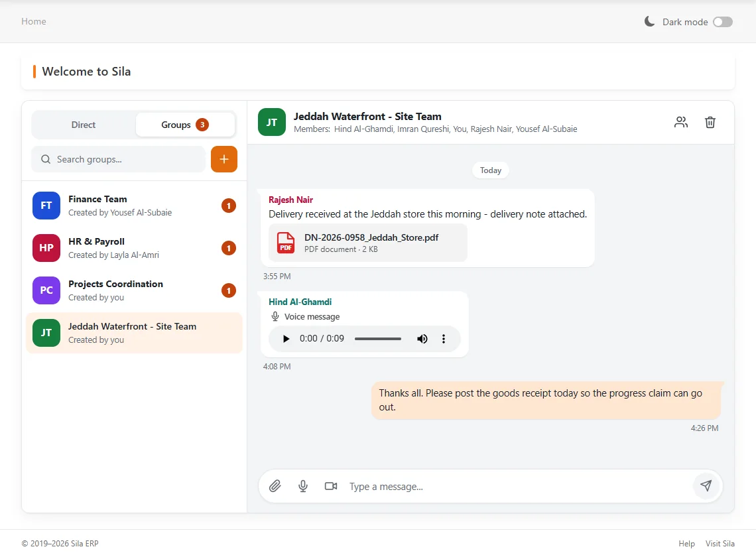
Task: Go to the Home link
Action: click(x=34, y=21)
